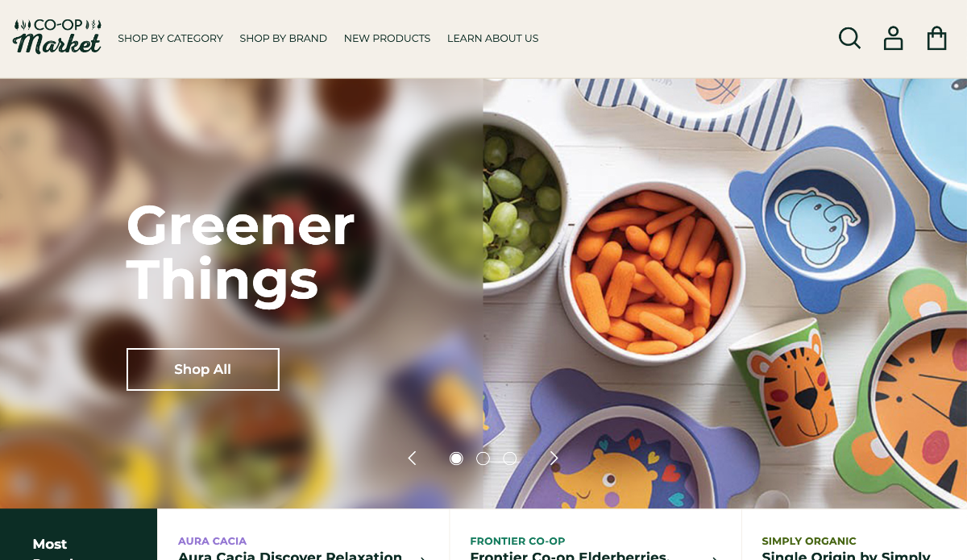Open the search magnifier icon
967x560 pixels.
pos(849,38)
